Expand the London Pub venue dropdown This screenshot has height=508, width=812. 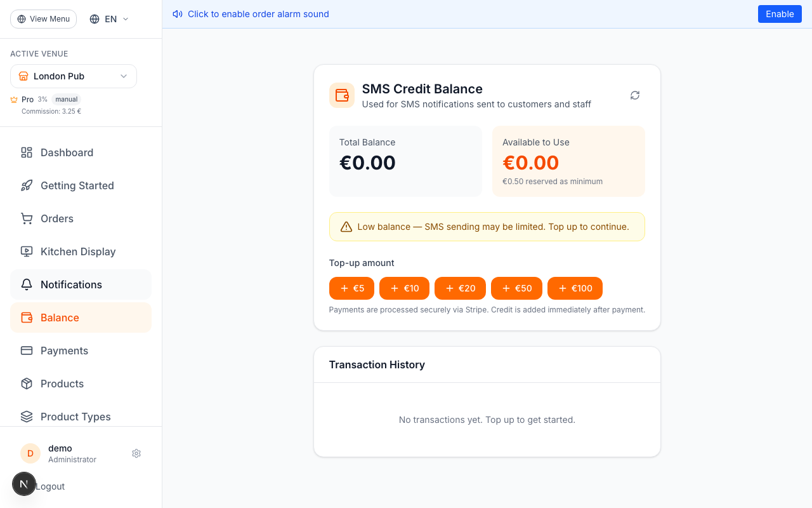73,76
